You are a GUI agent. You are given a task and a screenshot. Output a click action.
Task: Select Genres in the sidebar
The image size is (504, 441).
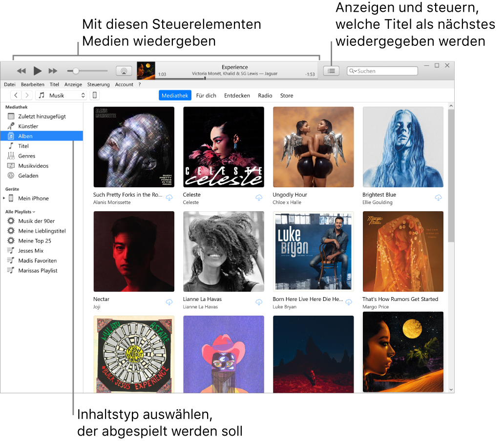point(42,156)
